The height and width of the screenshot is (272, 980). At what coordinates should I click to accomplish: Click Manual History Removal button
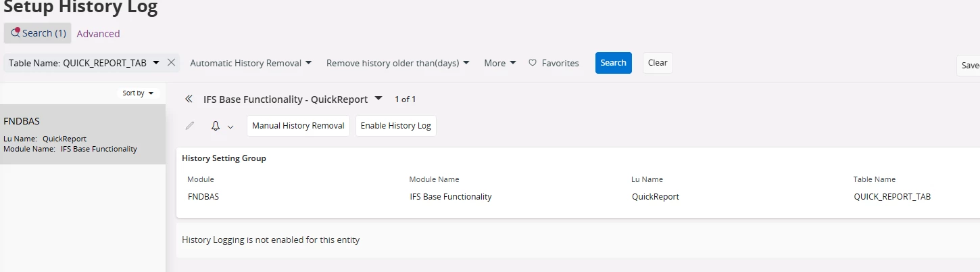298,126
